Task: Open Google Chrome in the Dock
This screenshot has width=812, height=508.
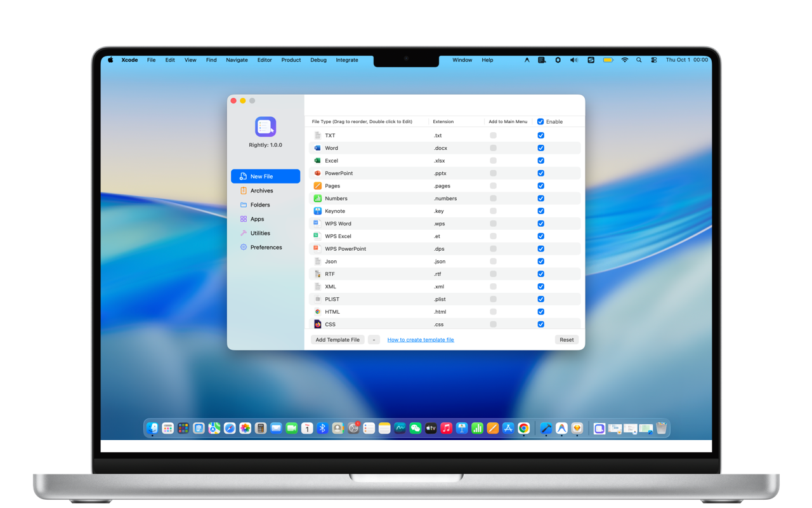Action: 523,429
